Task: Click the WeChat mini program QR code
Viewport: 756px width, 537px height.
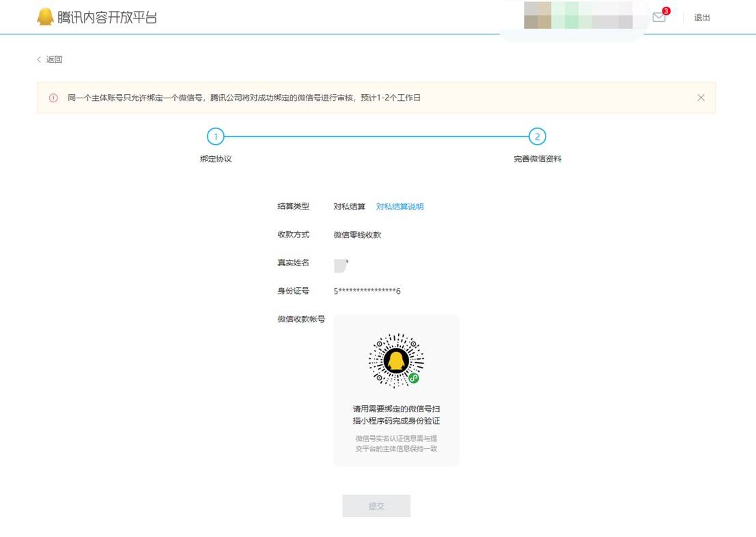Action: point(396,360)
